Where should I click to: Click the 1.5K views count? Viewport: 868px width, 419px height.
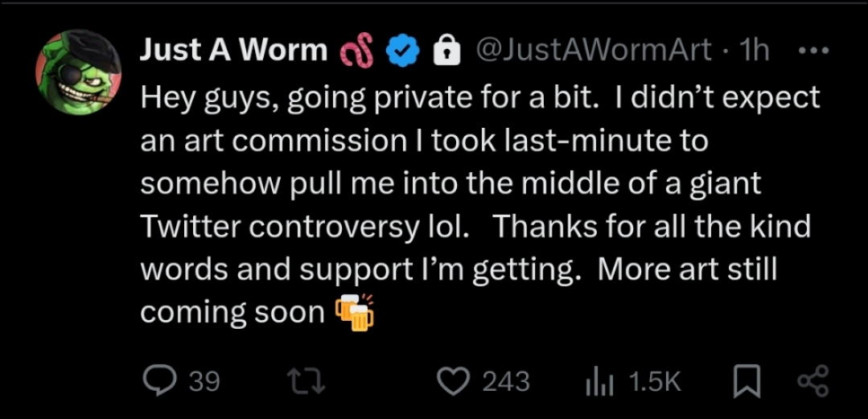tap(654, 380)
